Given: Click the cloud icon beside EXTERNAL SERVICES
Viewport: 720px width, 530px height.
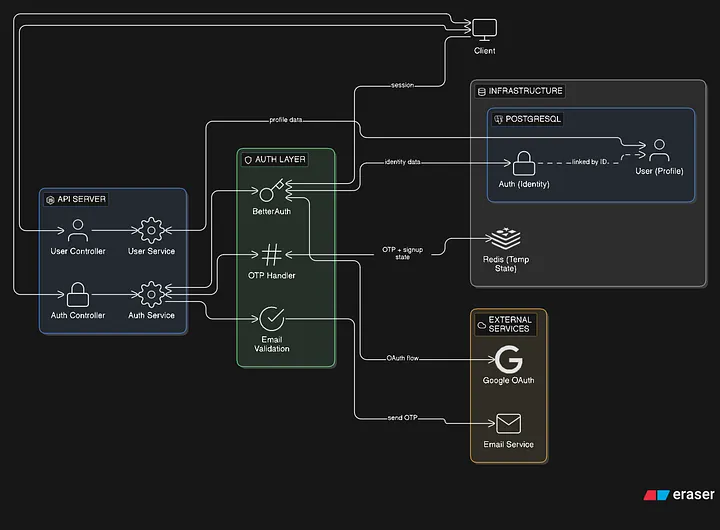Looking at the screenshot, I should 481,325.
